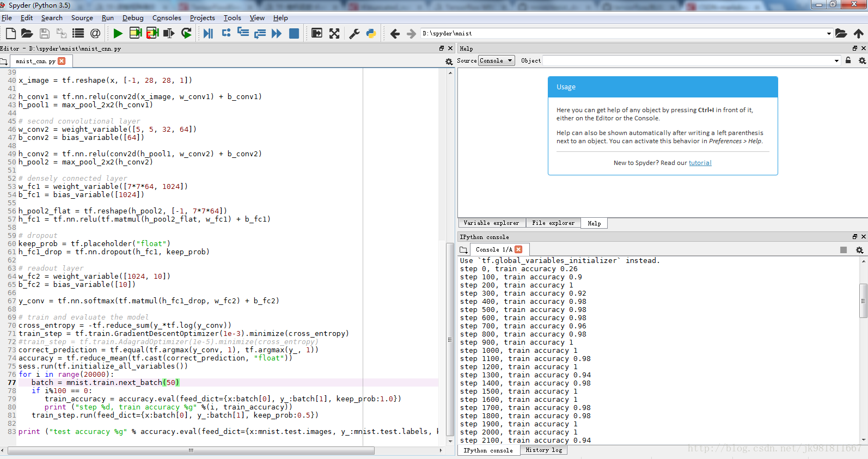Open Help pane options gear icon
This screenshot has width=868, height=459.
[862, 60]
